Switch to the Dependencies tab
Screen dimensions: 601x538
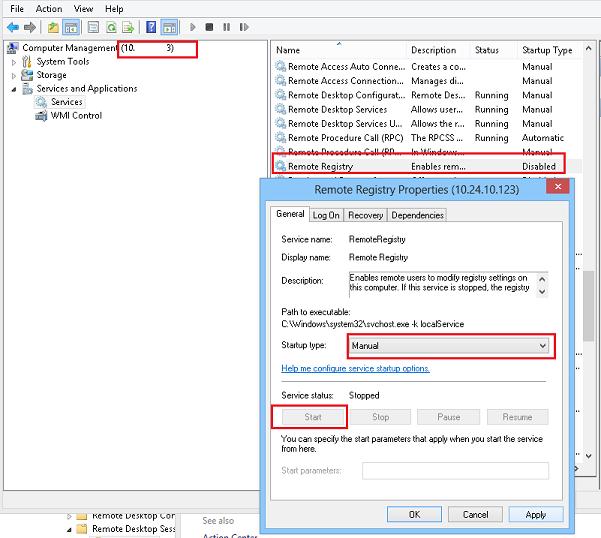point(417,215)
